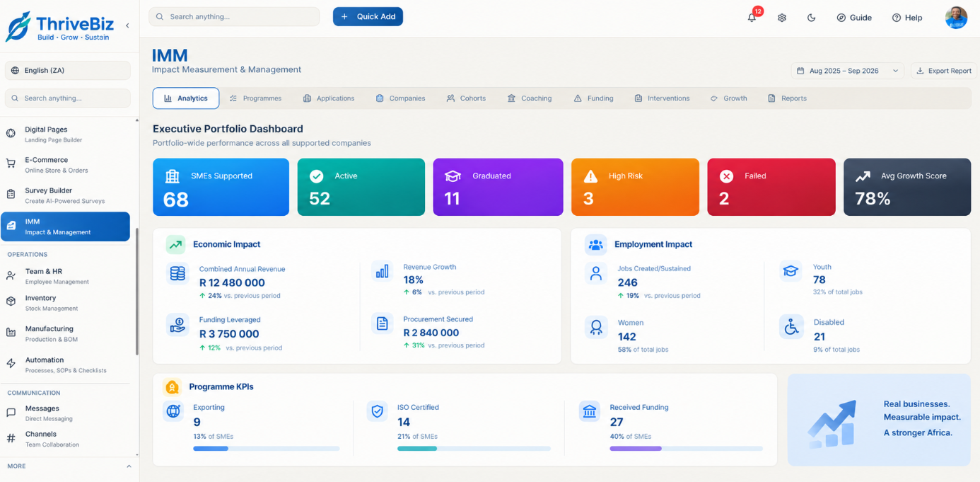
Task: Click the sidebar vertical scrollbar
Action: click(x=137, y=292)
